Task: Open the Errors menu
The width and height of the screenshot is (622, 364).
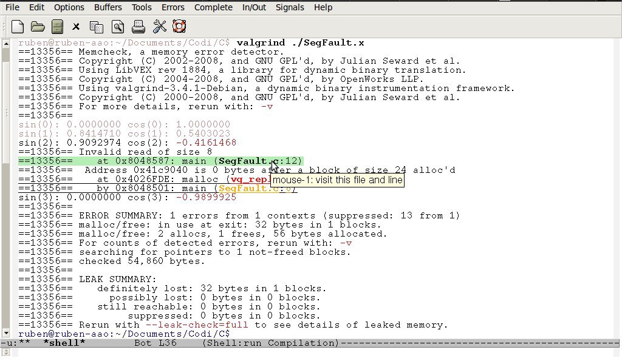Action: tap(173, 7)
